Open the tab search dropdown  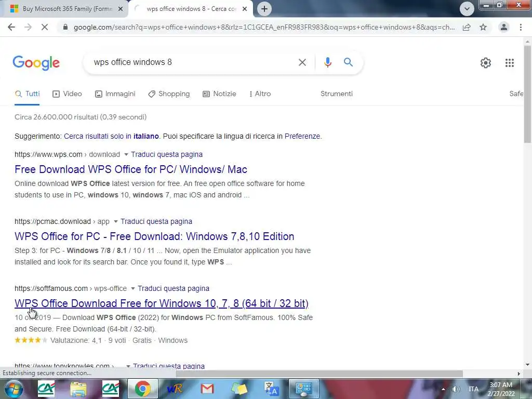[467, 9]
